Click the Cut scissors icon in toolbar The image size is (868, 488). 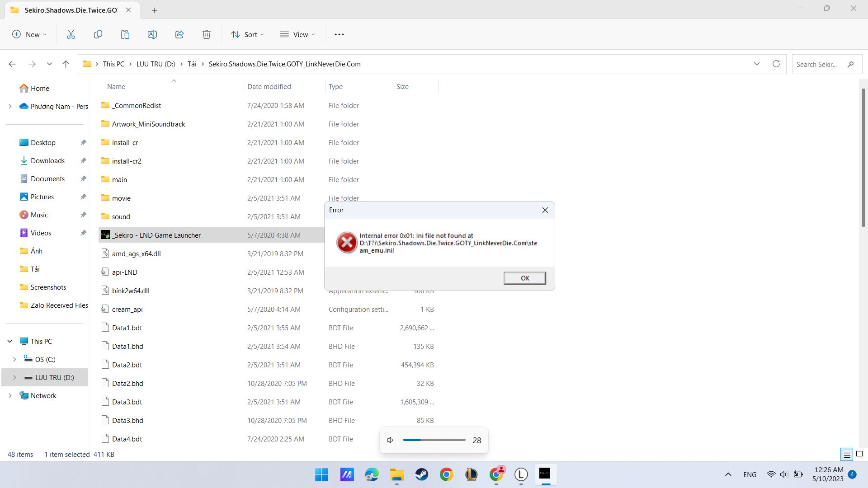(71, 34)
